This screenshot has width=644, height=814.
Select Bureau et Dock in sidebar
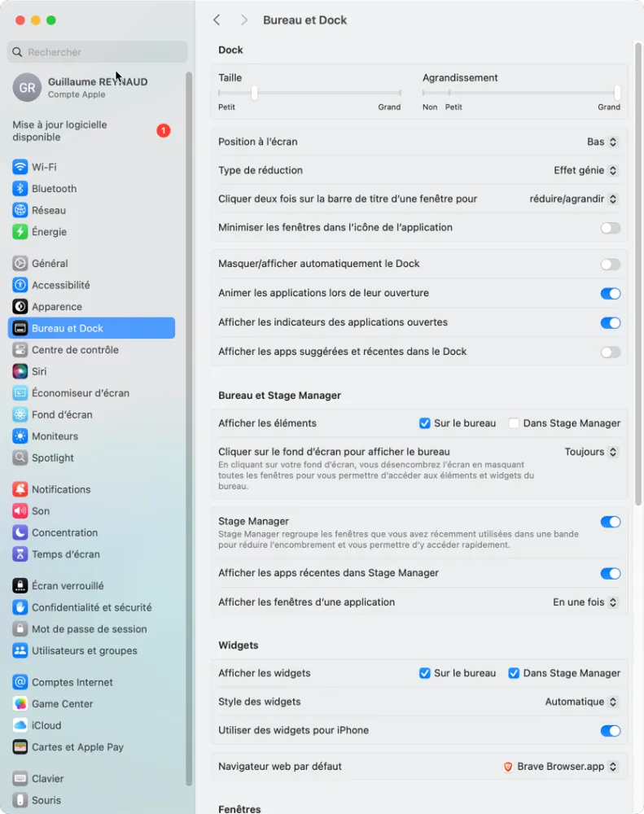tap(91, 328)
